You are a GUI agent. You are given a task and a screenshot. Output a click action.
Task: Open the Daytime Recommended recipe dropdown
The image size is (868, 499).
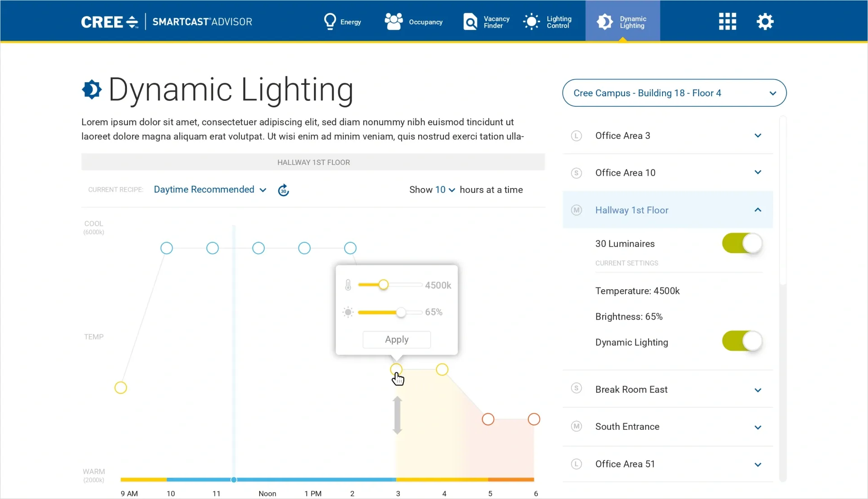pos(210,189)
